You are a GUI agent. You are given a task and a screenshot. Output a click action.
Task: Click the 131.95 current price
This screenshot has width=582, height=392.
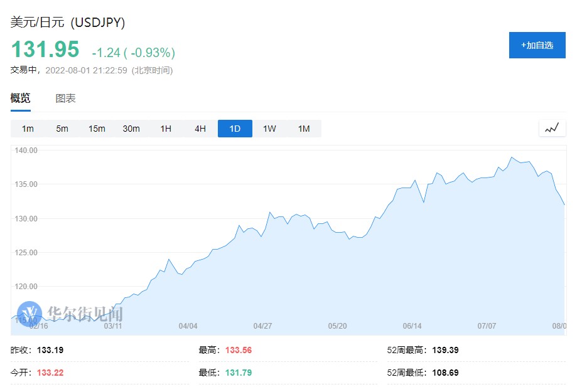(45, 49)
